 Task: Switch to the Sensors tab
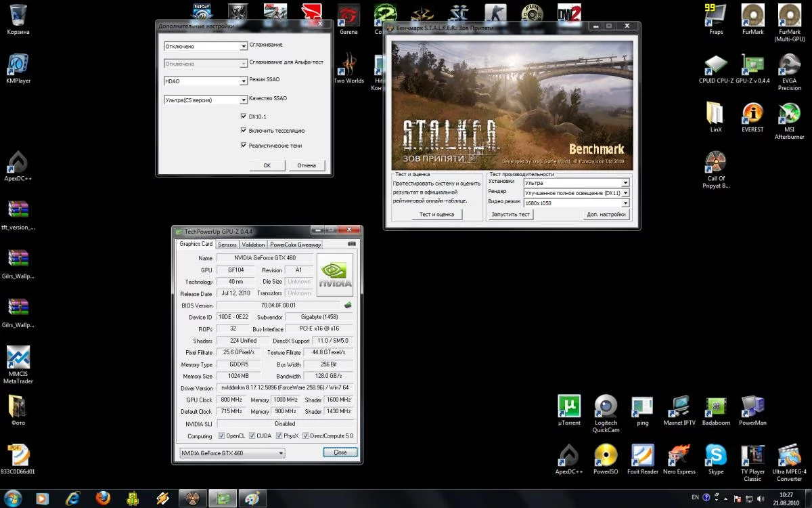pos(227,245)
